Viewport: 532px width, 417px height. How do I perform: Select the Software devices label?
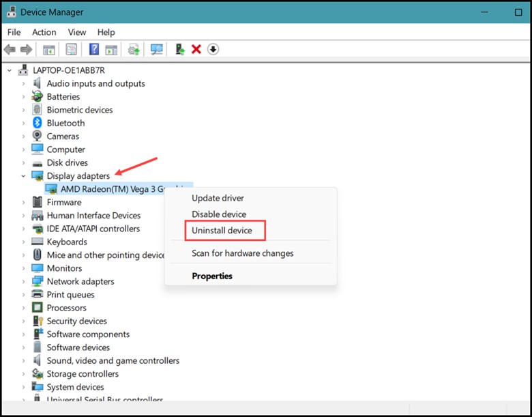[78, 347]
